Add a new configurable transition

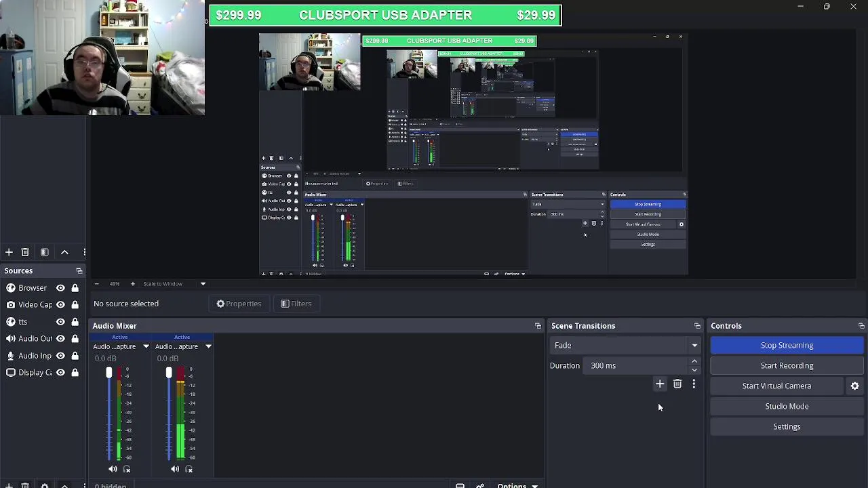(x=660, y=384)
